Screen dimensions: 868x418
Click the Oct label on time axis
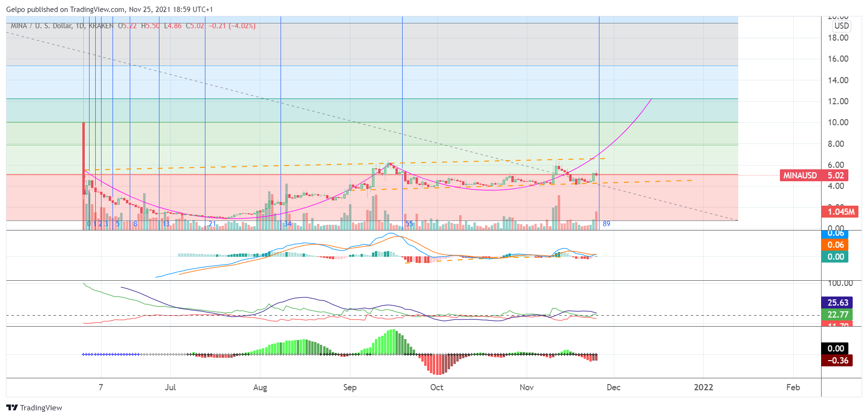click(437, 387)
